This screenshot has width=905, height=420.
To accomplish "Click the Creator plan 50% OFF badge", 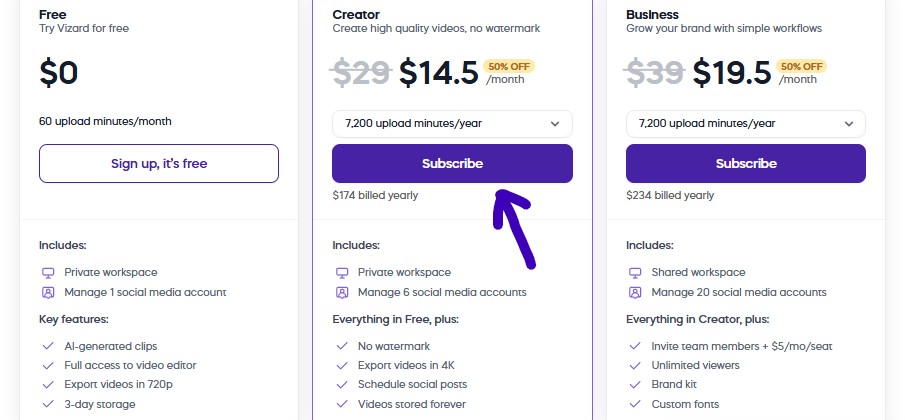I will (x=509, y=66).
